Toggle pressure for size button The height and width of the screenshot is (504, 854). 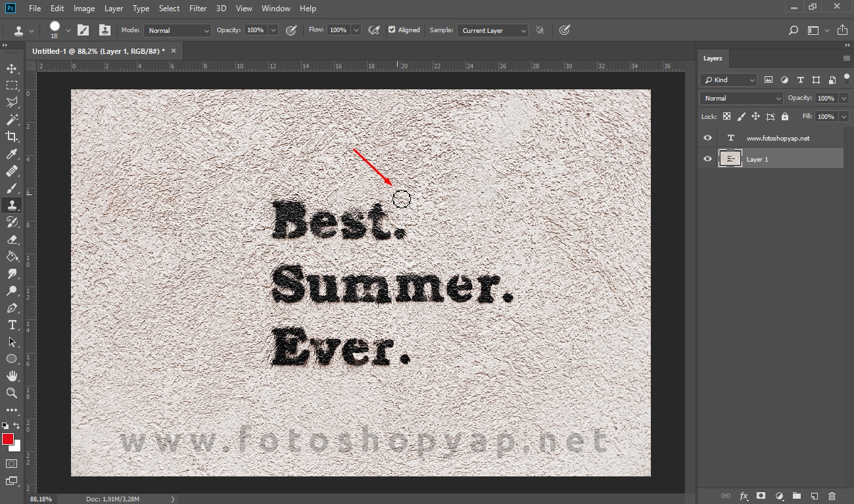564,30
